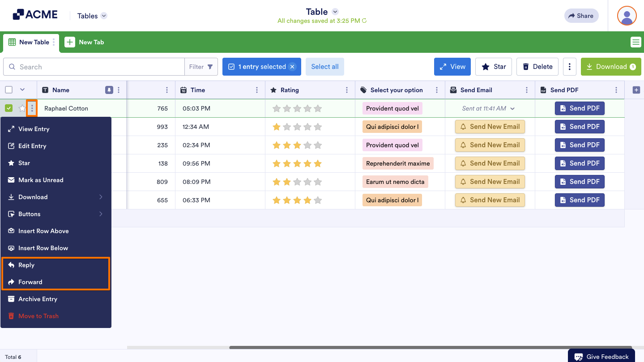644x362 pixels.
Task: Click the Share button
Action: coord(581,16)
